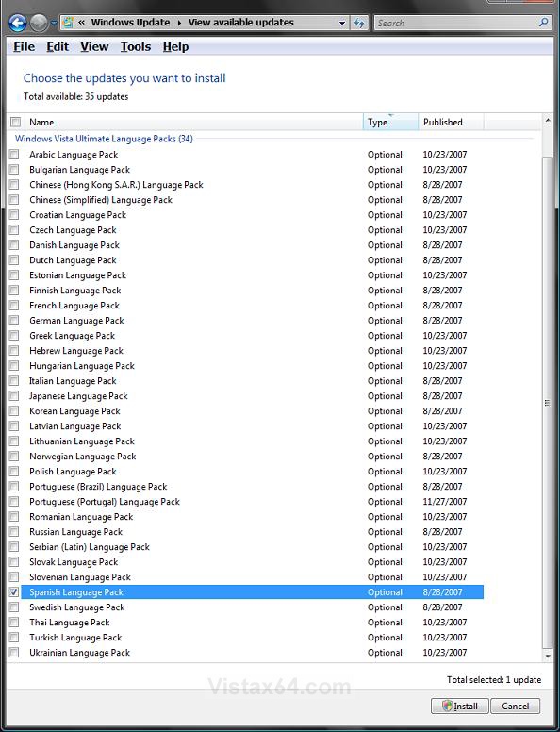Select the Swedish Language Pack row
This screenshot has width=560, height=732.
pos(252,607)
